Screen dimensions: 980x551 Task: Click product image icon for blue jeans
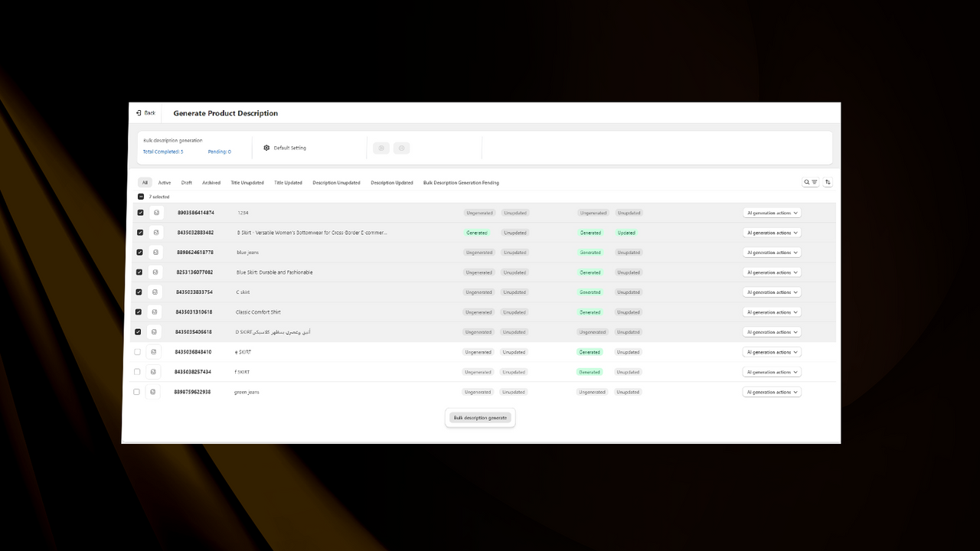(x=156, y=253)
